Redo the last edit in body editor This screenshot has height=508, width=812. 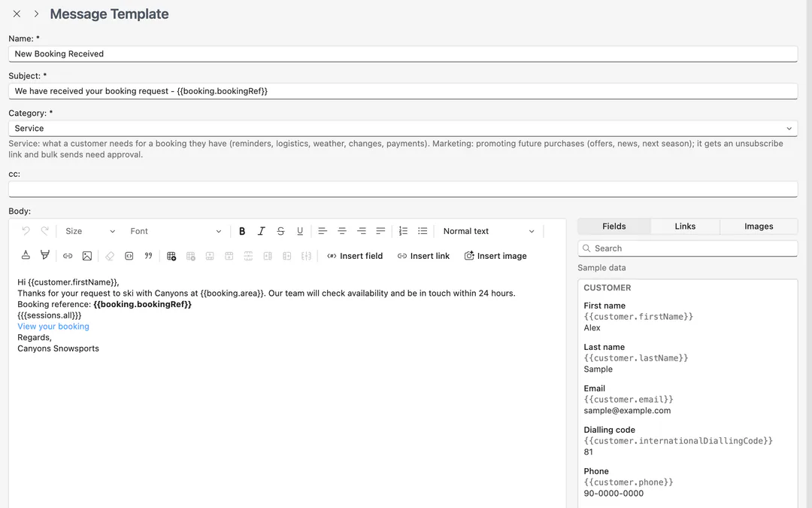point(45,231)
